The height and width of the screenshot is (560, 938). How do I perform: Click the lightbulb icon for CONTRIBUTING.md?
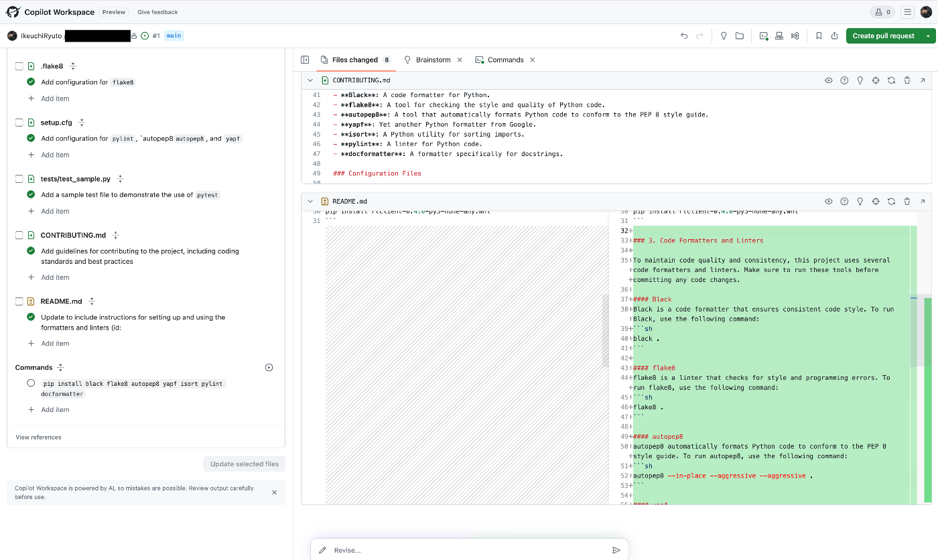coord(860,80)
